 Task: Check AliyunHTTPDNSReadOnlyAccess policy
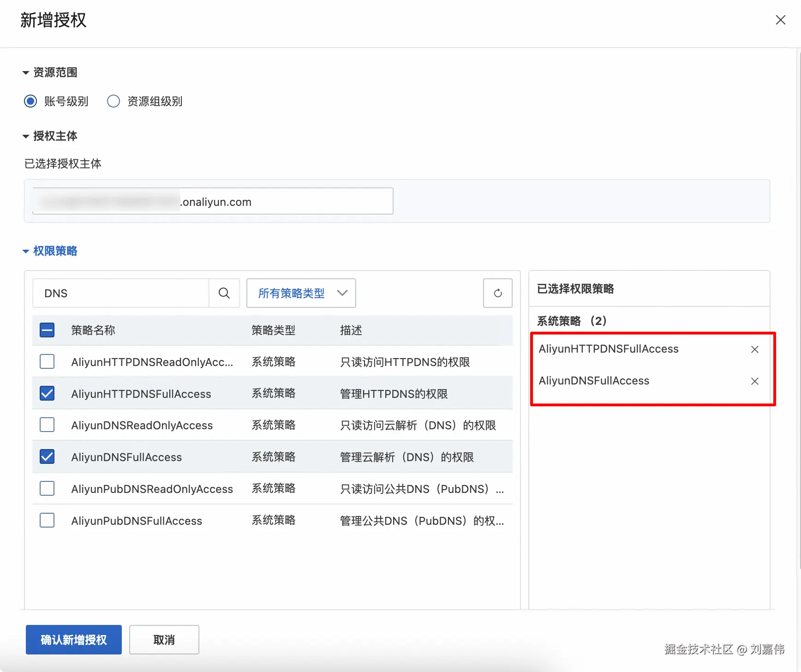point(47,361)
